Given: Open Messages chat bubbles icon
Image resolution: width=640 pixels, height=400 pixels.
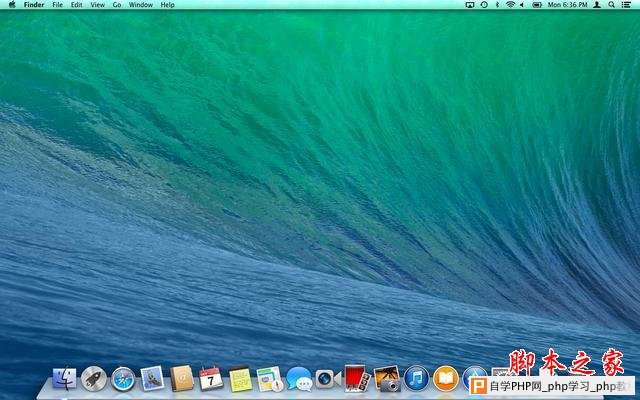Looking at the screenshot, I should (x=299, y=379).
